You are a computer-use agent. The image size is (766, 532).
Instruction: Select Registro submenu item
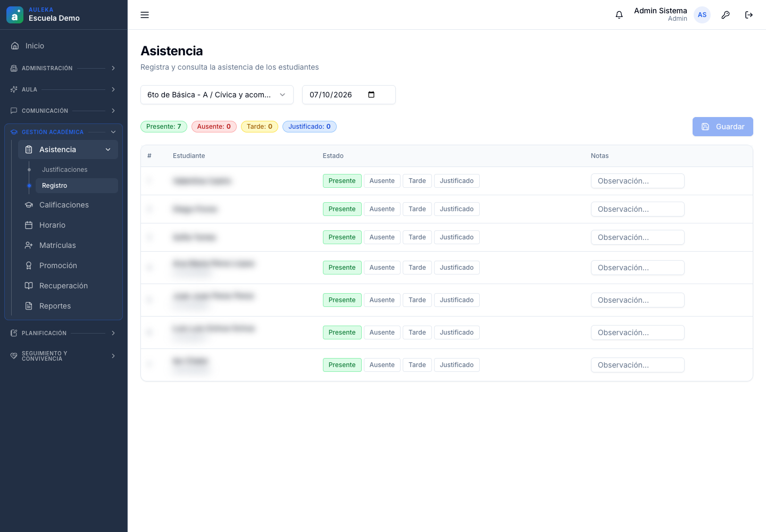tap(77, 186)
